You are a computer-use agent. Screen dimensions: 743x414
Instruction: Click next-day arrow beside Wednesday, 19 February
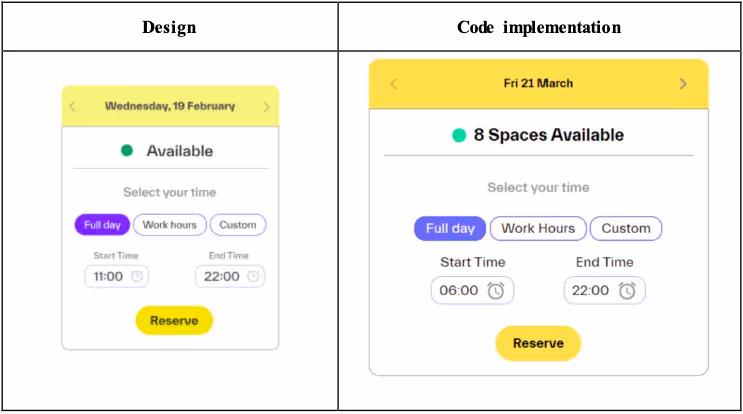point(266,107)
